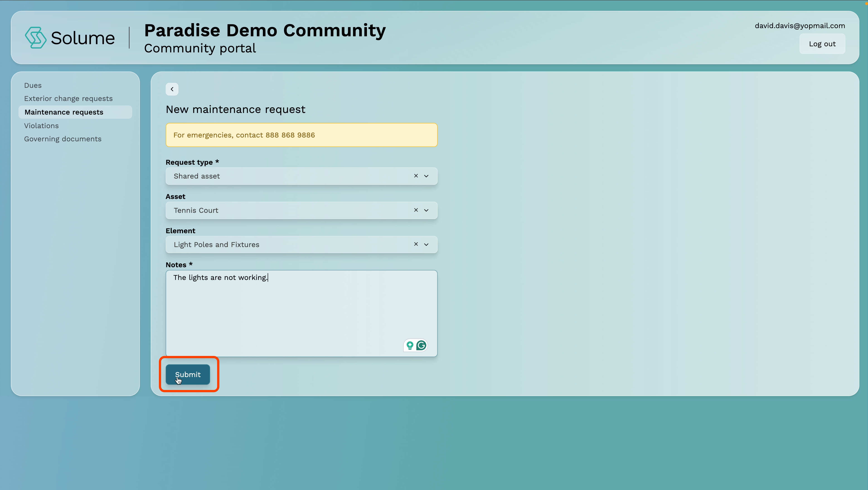Log out of the portal
Image resolution: width=868 pixels, height=490 pixels.
point(822,44)
